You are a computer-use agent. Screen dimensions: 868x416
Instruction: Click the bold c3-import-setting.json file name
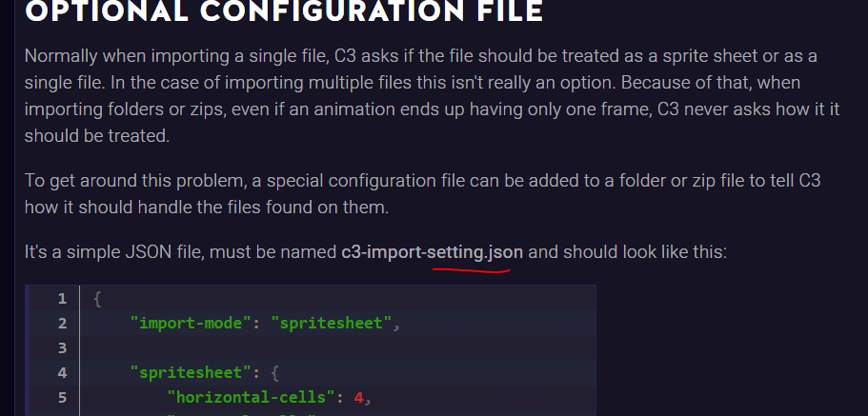pyautogui.click(x=433, y=252)
